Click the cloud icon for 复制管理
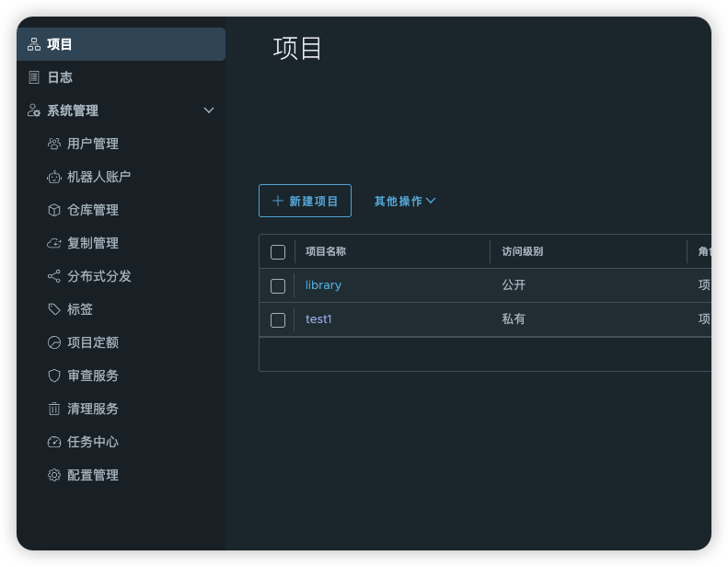The width and height of the screenshot is (728, 567). click(x=54, y=243)
